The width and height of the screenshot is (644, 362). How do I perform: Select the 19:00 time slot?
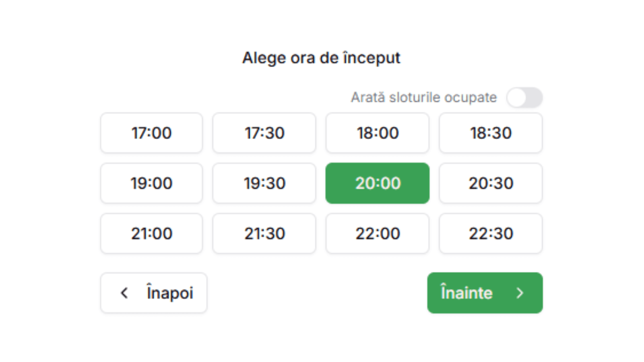[x=151, y=183]
